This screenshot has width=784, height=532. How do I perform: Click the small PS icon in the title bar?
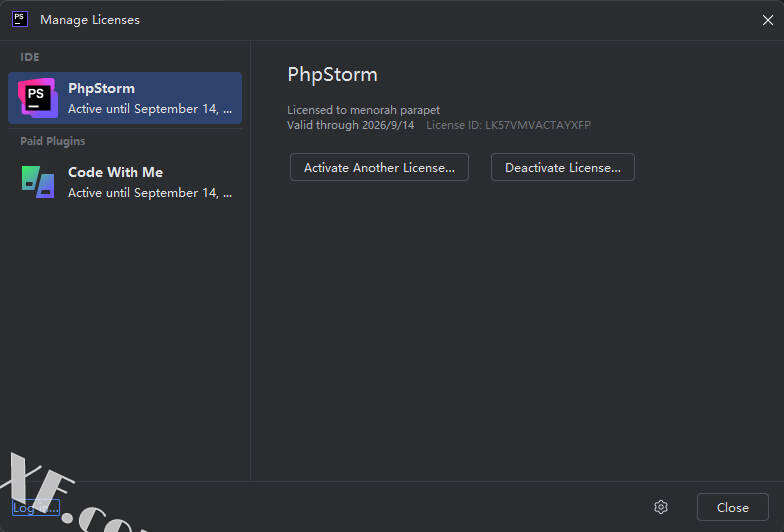click(x=20, y=20)
